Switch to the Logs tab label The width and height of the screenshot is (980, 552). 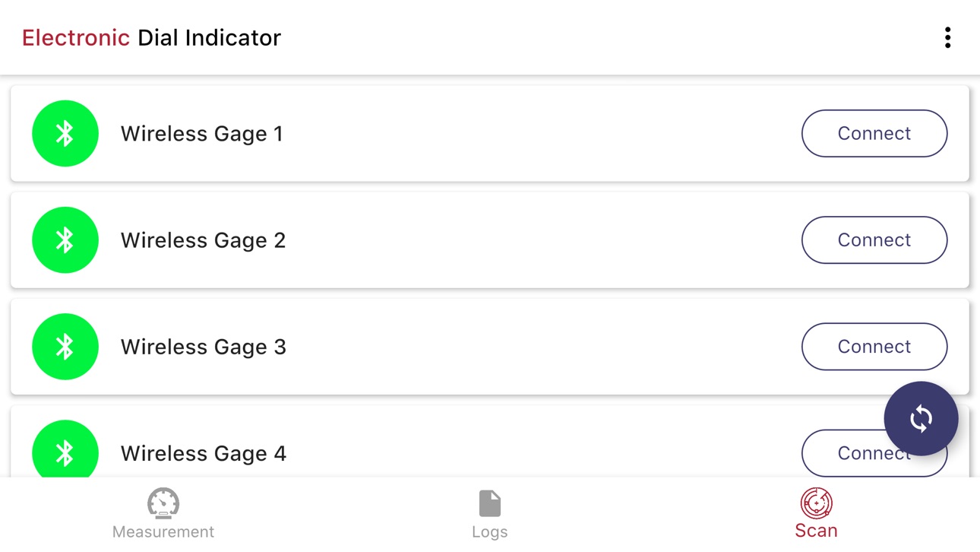pos(490,532)
